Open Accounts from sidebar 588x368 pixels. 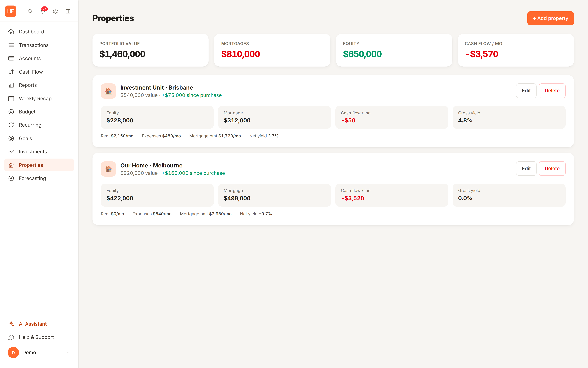39,58
